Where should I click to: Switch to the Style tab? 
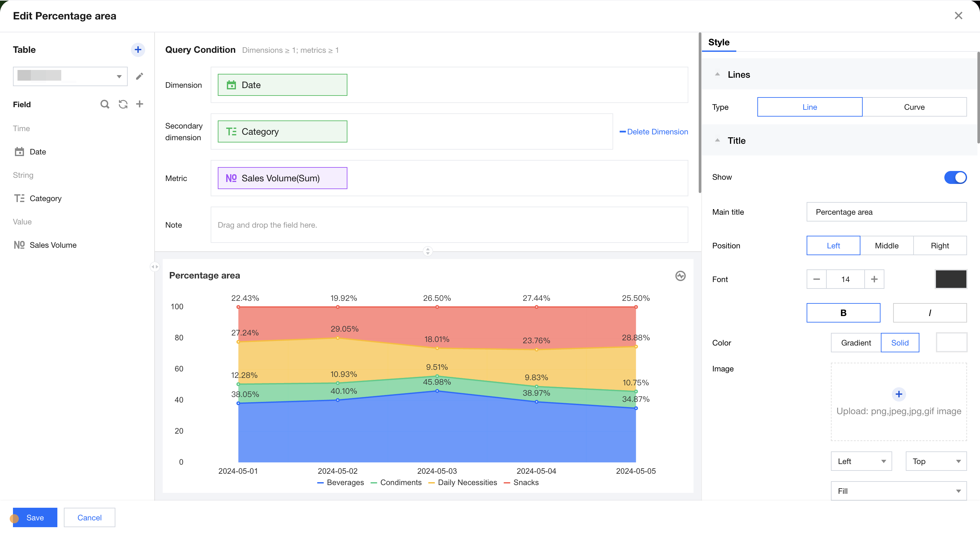pyautogui.click(x=719, y=42)
